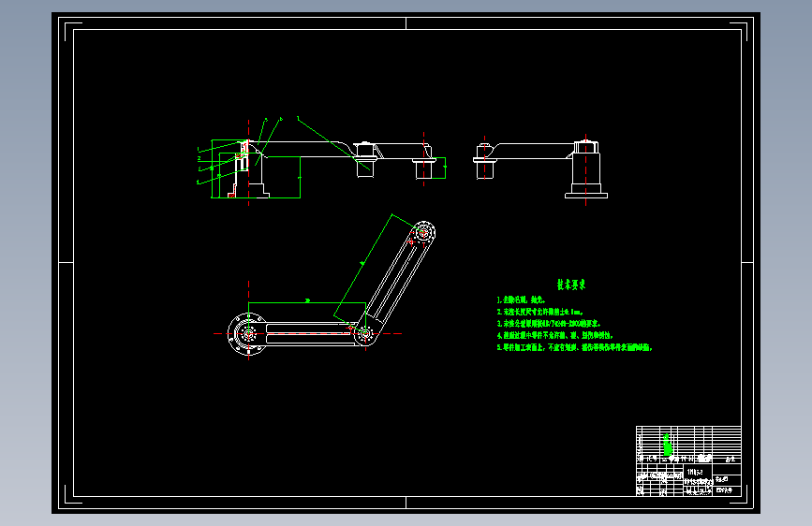
Task: Click the end joint circle of angled arm
Action: [423, 232]
